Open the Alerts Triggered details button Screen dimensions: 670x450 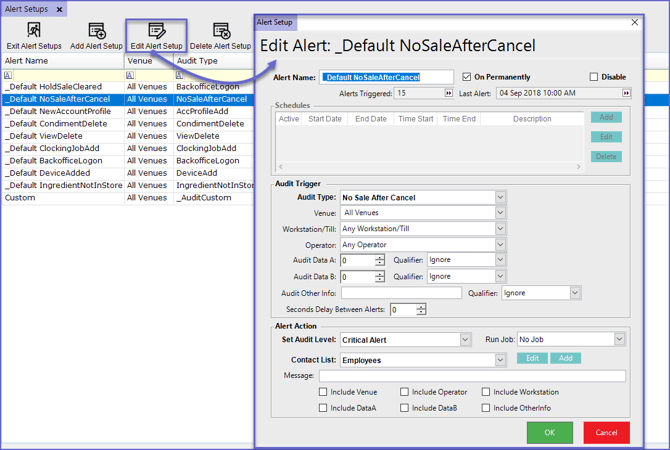click(448, 93)
